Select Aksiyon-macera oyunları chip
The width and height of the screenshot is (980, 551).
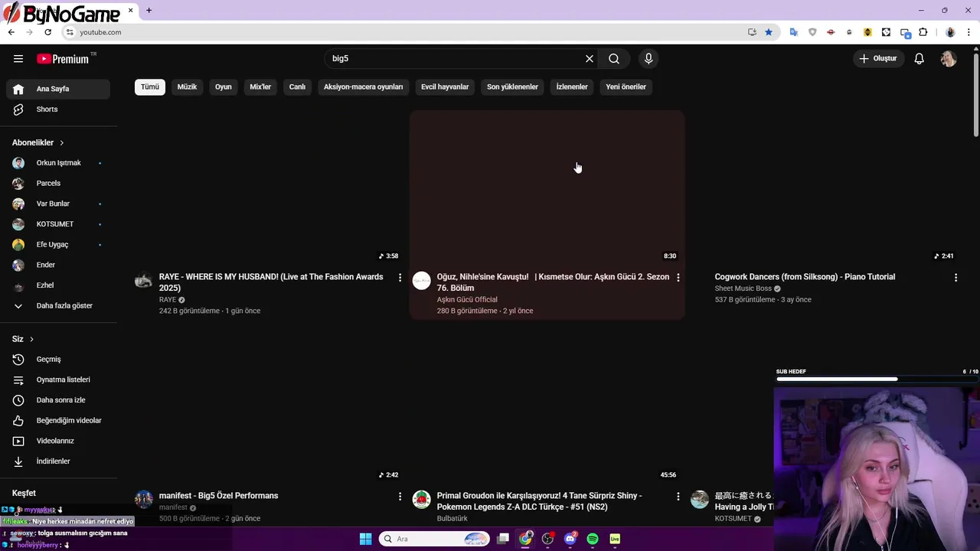coord(363,87)
